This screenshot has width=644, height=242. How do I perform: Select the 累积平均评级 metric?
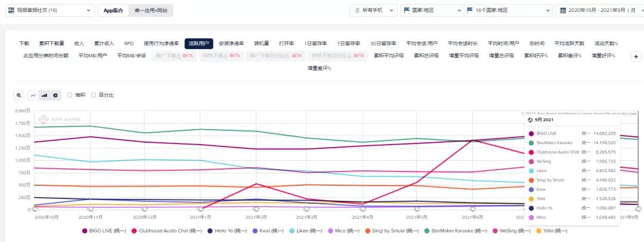tap(389, 56)
